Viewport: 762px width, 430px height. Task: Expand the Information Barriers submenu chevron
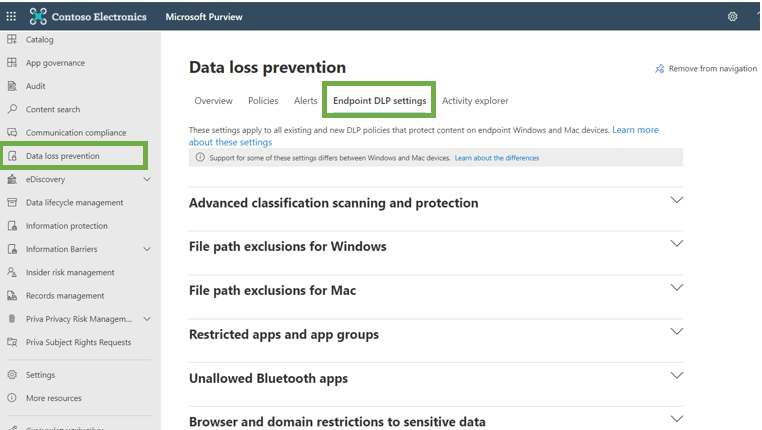click(x=147, y=249)
